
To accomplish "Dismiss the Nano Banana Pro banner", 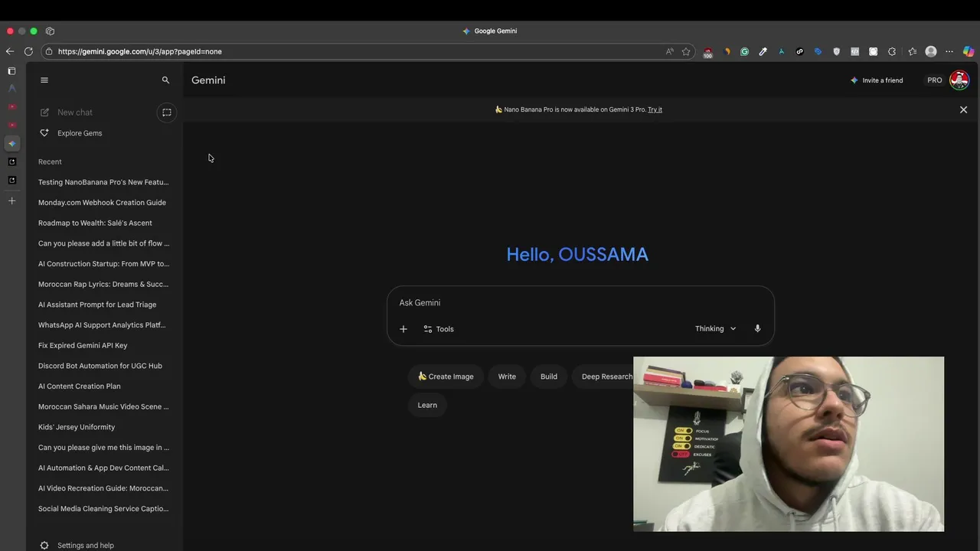I will point(963,109).
